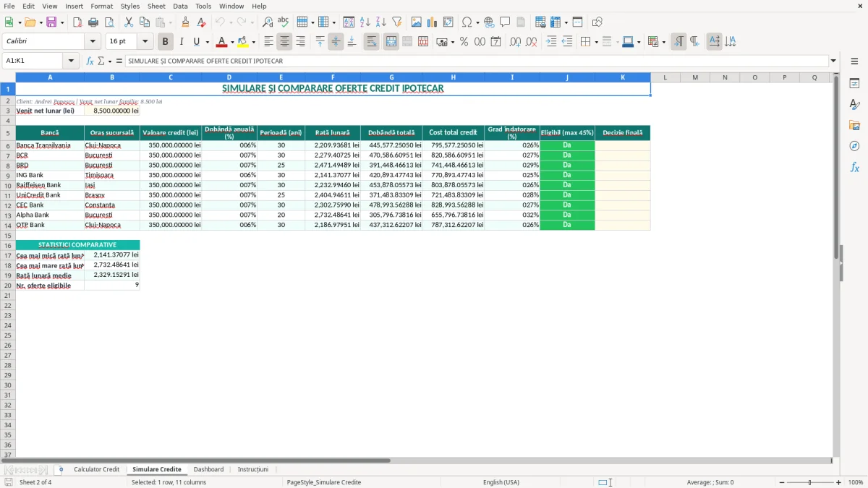
Task: Click the Insert Chart icon
Action: (x=433, y=22)
